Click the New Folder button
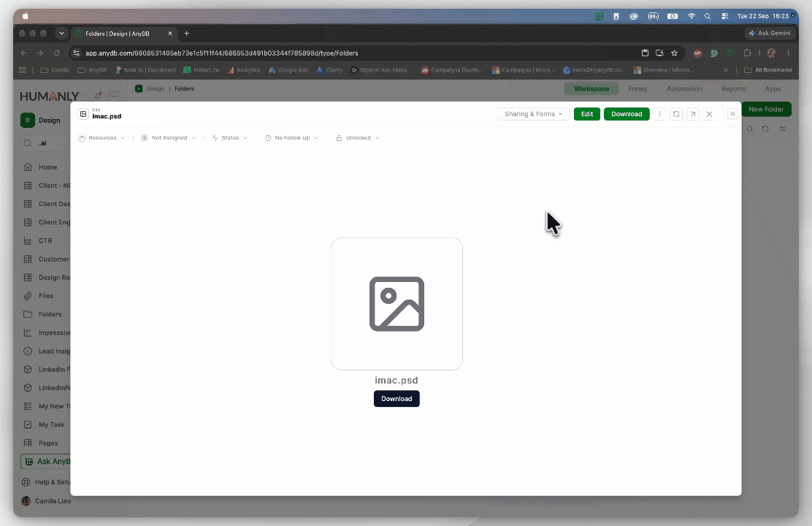The image size is (812, 526). (x=767, y=110)
